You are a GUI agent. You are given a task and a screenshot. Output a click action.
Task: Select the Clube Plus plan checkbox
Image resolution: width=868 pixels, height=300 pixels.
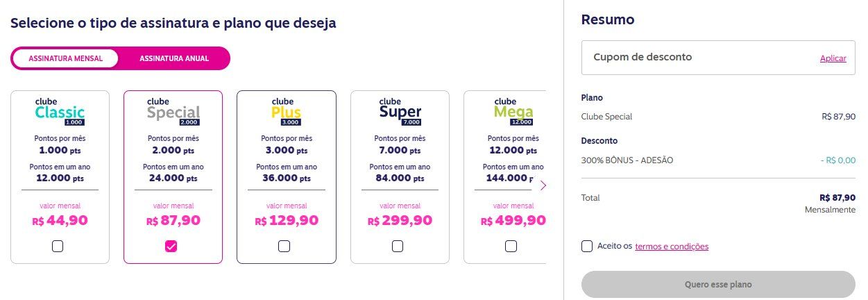[284, 246]
